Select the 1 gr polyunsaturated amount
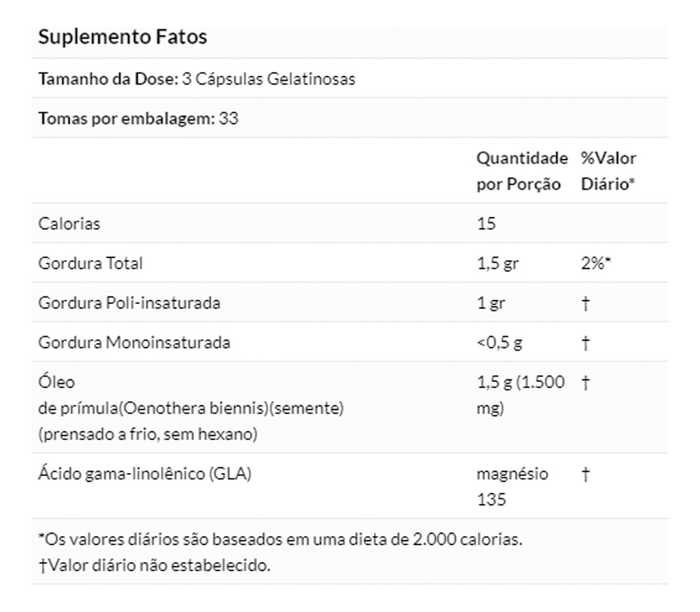 tap(490, 303)
